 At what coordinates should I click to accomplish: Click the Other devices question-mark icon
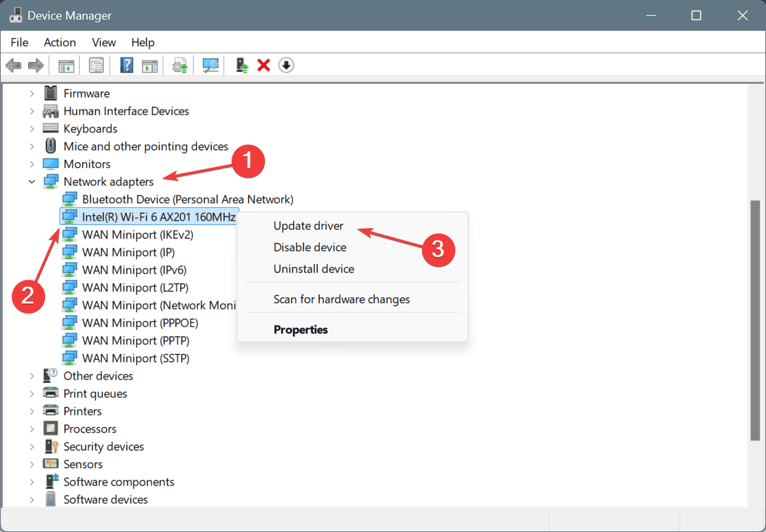pyautogui.click(x=50, y=375)
